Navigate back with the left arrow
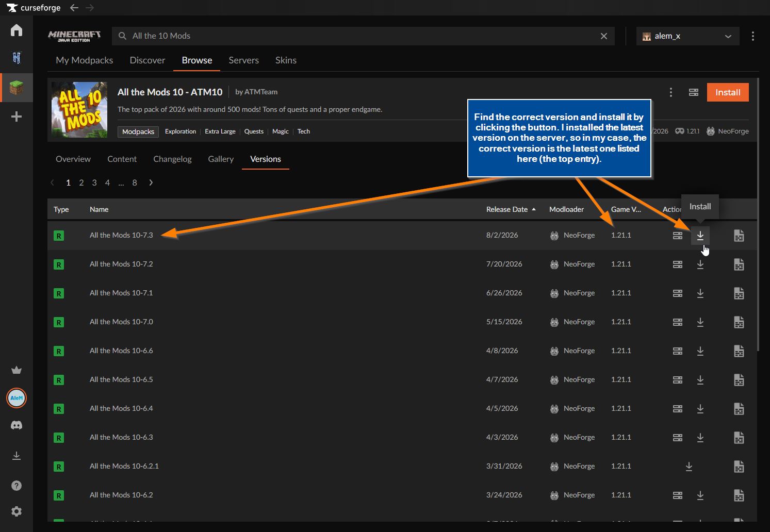770x532 pixels. coord(74,8)
